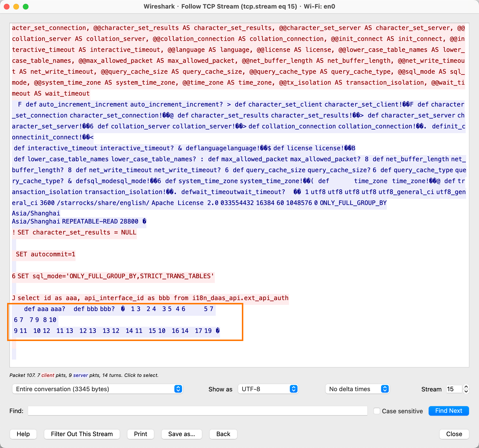Screen dimensions: 479x448
Task: Click the Close button
Action: 454,434
